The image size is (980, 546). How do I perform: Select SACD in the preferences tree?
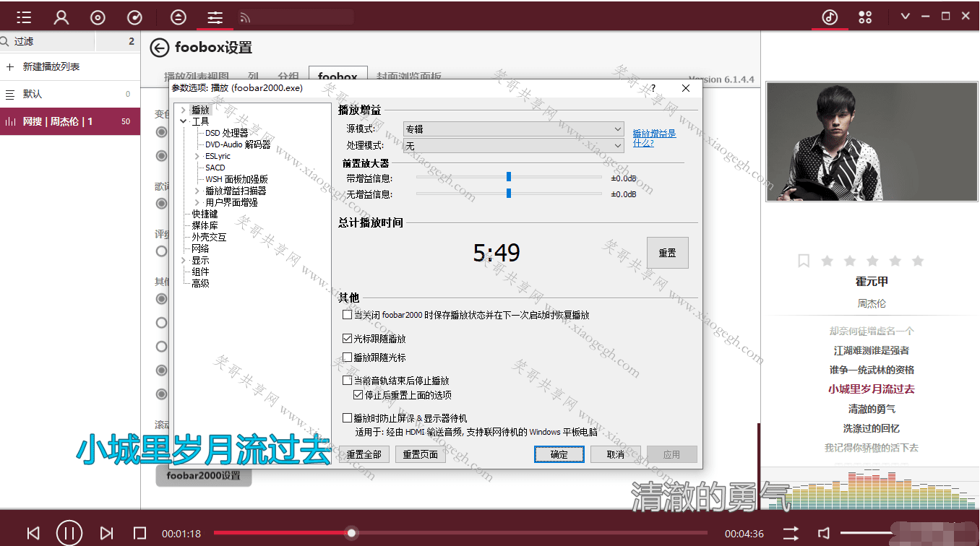[215, 168]
